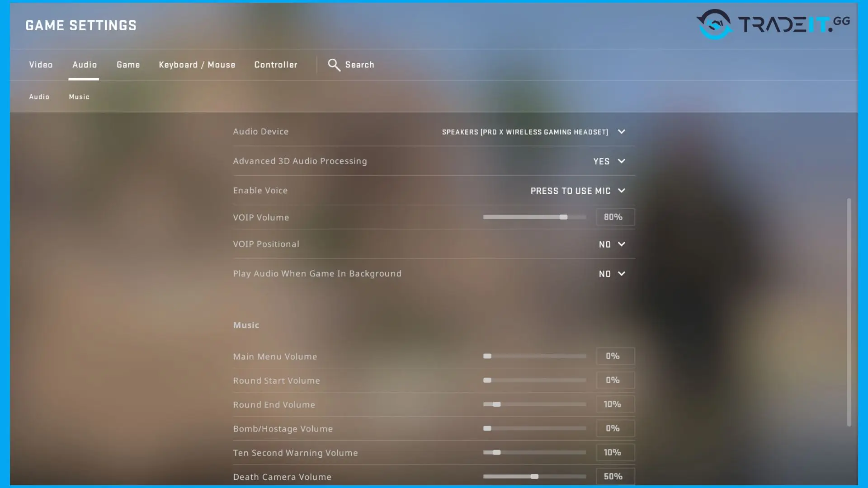Go to the Controller tab

tap(276, 65)
